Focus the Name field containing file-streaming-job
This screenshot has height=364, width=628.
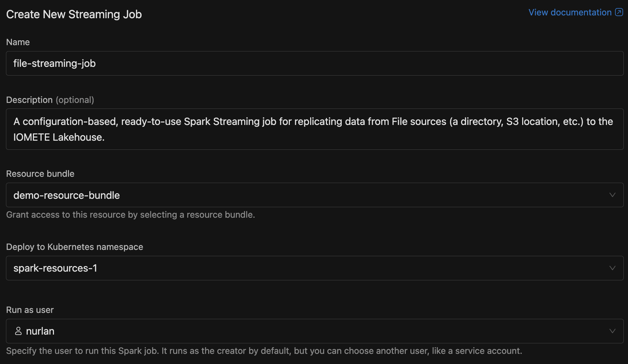[x=314, y=63]
